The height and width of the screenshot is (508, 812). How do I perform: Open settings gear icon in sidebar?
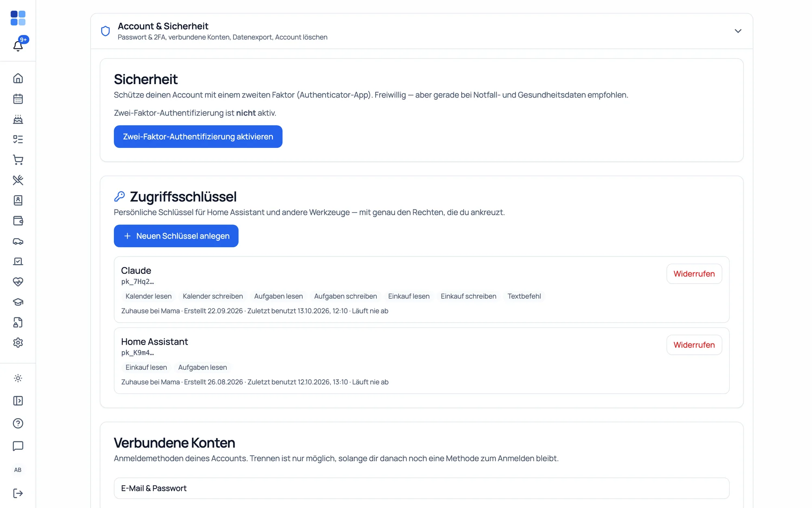18,343
